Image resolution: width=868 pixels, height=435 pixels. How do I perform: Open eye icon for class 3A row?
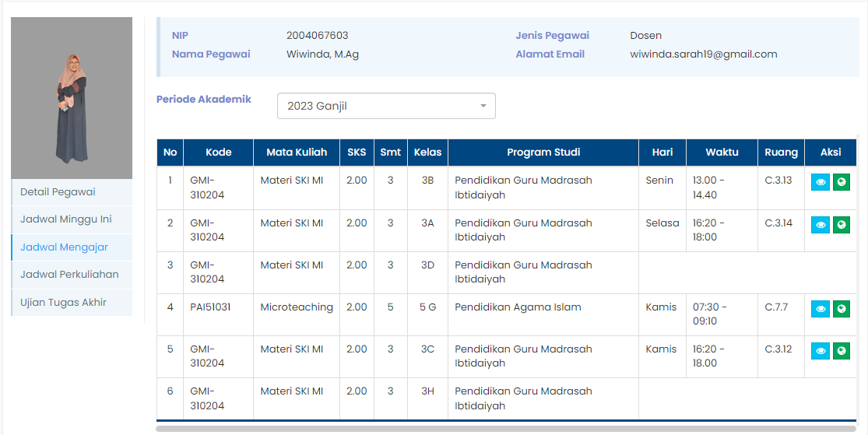pos(821,225)
